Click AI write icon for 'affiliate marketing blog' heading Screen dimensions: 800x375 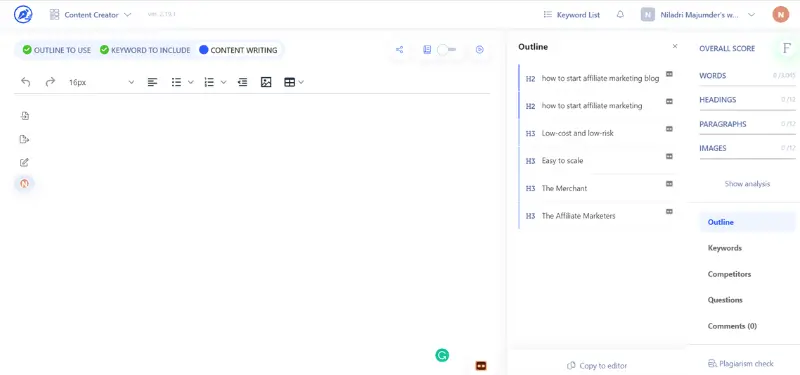click(669, 74)
